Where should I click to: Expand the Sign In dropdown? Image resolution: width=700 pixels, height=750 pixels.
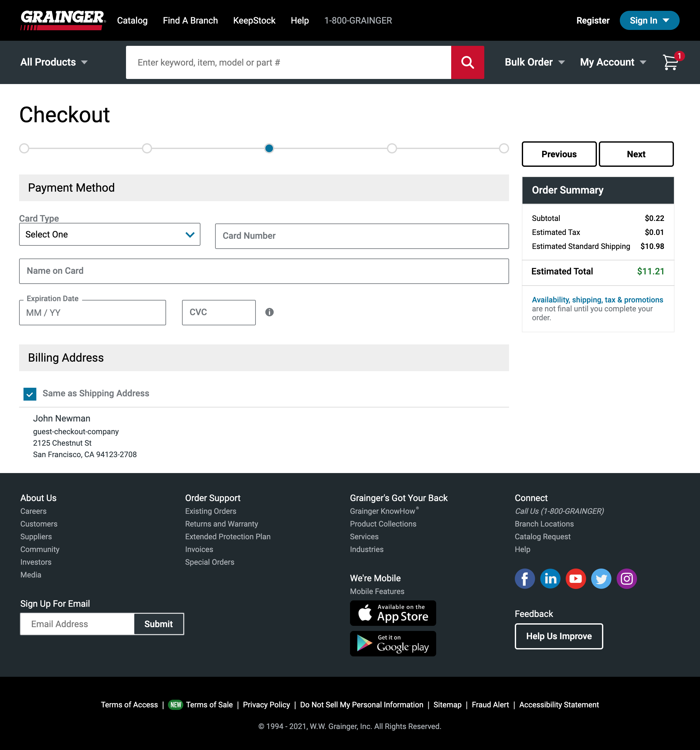[649, 20]
